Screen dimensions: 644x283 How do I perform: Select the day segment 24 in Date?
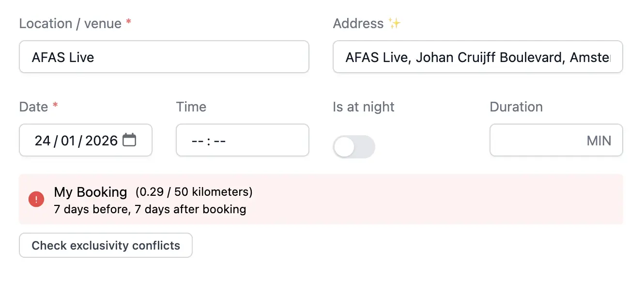click(43, 141)
